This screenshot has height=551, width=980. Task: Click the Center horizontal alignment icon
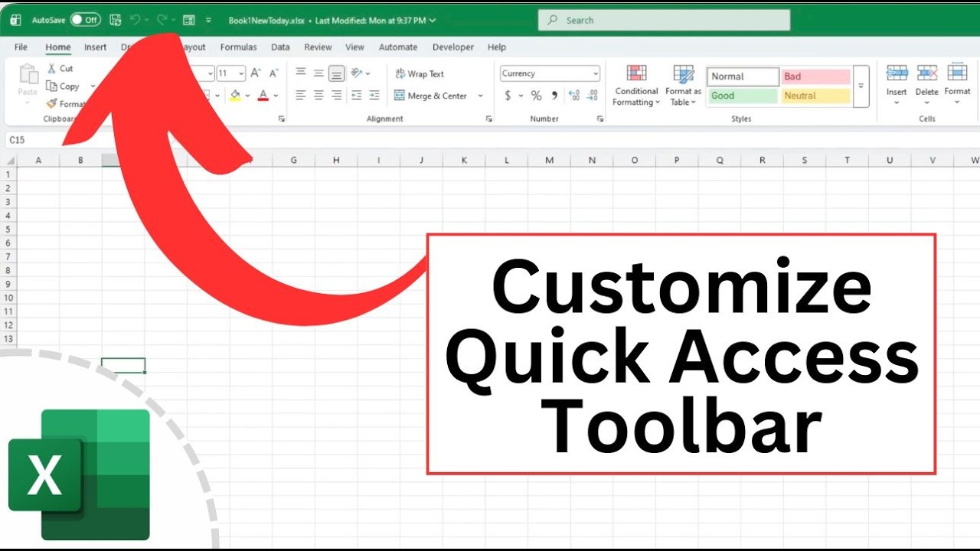(x=318, y=96)
